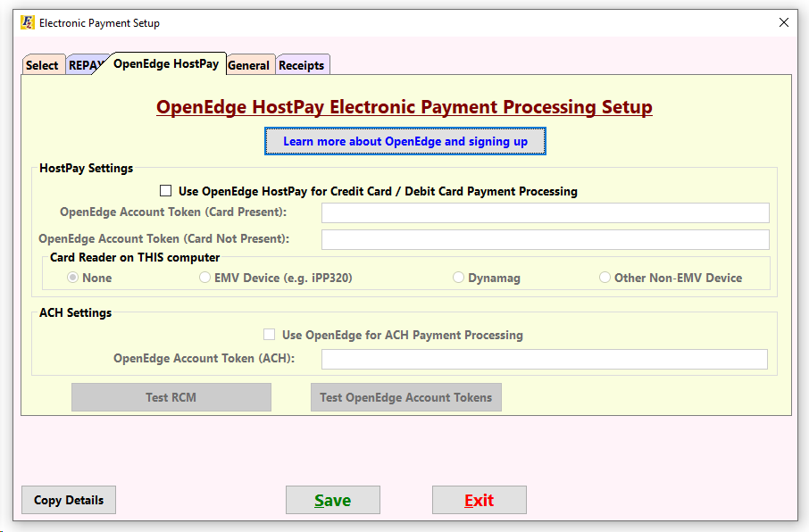Image resolution: width=809 pixels, height=532 pixels.
Task: Click the Exit button
Action: click(x=480, y=500)
